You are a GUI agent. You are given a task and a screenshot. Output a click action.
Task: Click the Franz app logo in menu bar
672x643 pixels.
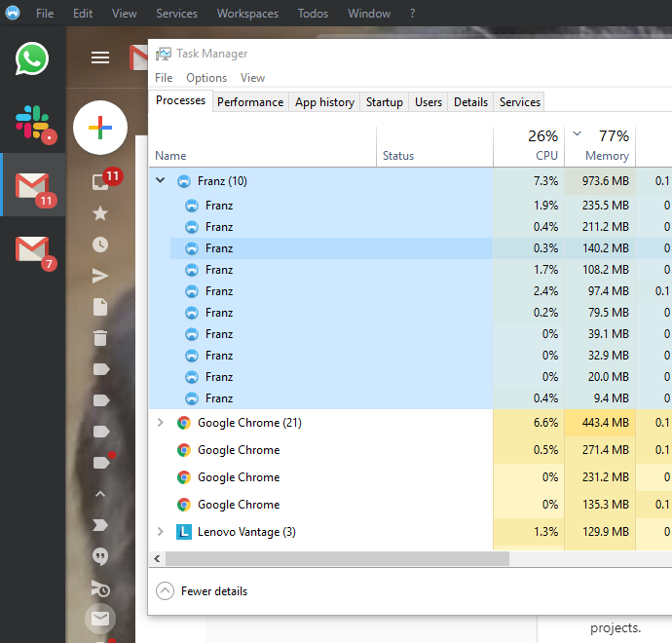tap(13, 13)
